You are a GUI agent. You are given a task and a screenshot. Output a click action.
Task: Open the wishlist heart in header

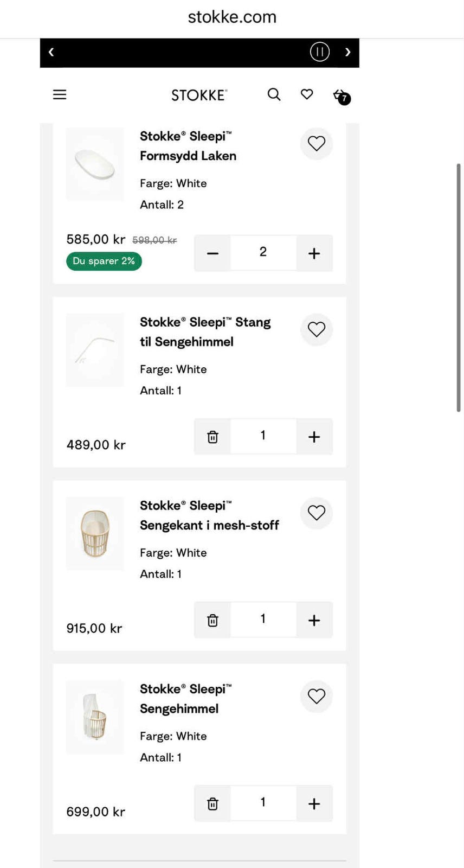[307, 95]
